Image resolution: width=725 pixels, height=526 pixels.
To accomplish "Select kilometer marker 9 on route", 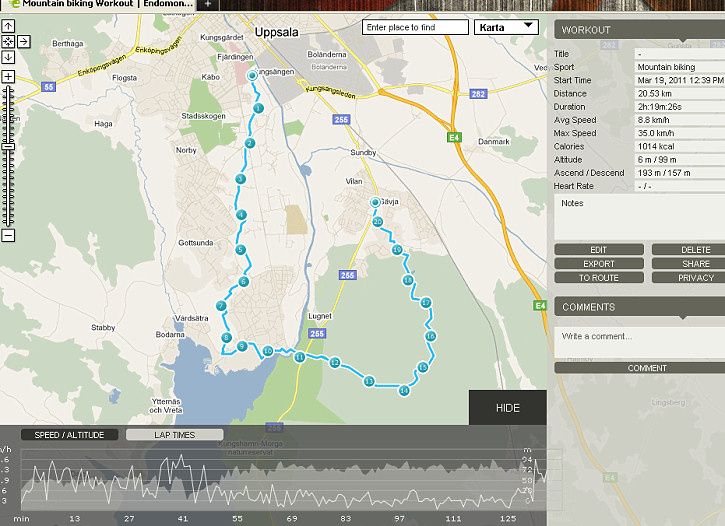I will 242,346.
